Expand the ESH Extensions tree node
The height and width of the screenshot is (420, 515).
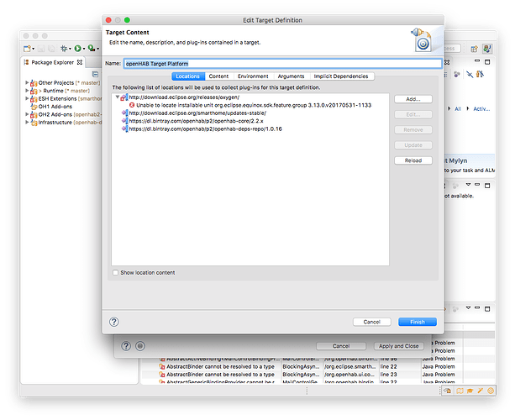tap(27, 98)
